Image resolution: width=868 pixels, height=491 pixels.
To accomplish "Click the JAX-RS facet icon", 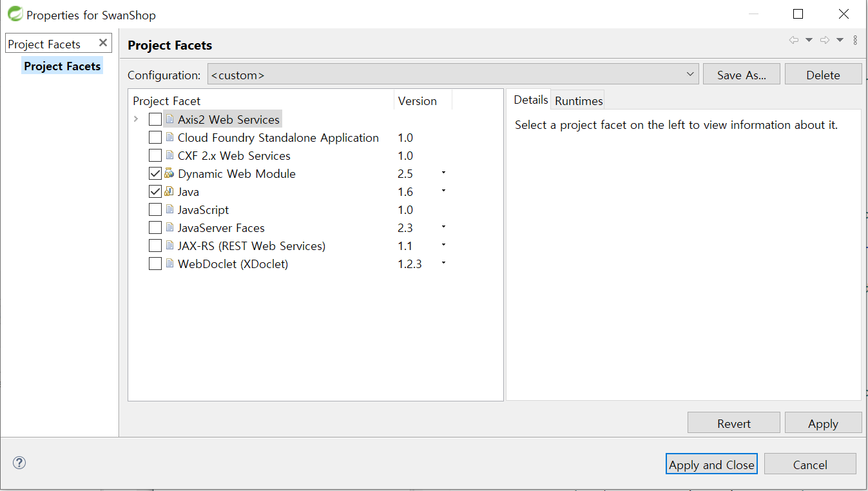I will pos(170,246).
